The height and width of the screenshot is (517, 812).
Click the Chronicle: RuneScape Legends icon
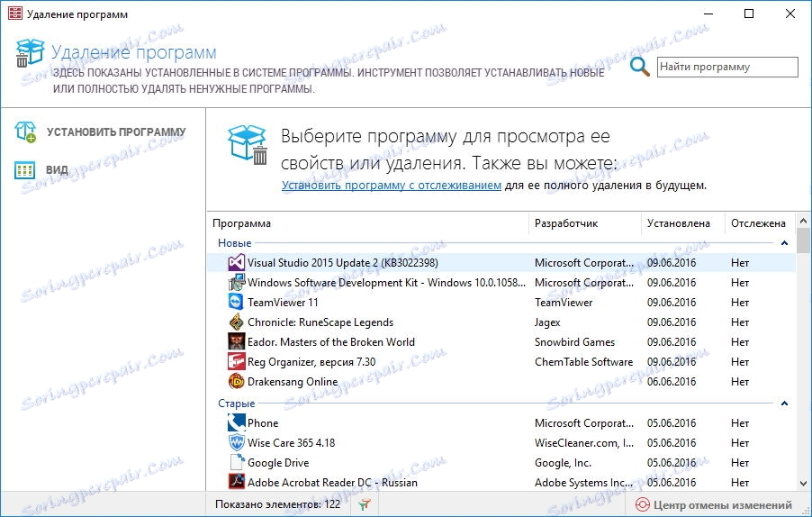pyautogui.click(x=236, y=322)
